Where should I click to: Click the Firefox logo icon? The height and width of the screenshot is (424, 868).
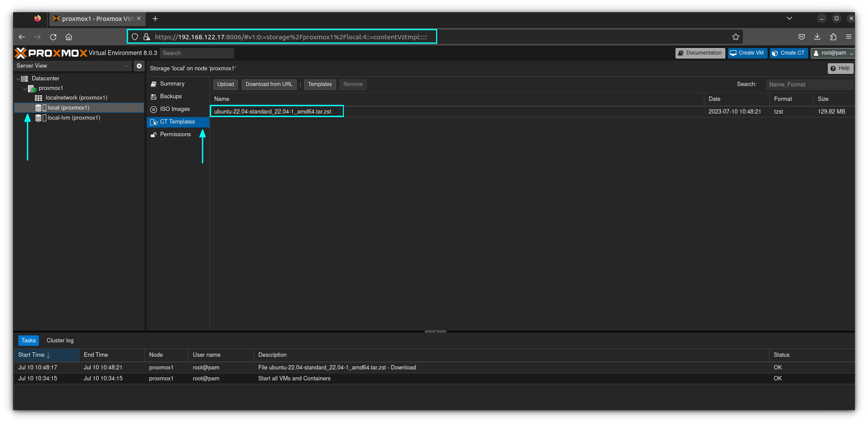coord(38,18)
